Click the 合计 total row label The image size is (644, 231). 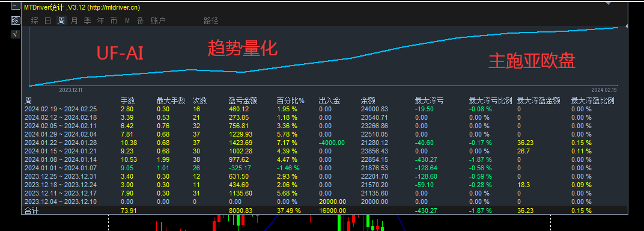(x=32, y=211)
